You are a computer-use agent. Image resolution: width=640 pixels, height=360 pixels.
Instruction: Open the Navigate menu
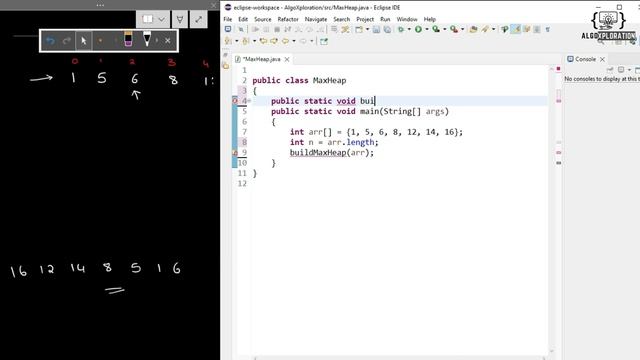tap(316, 19)
